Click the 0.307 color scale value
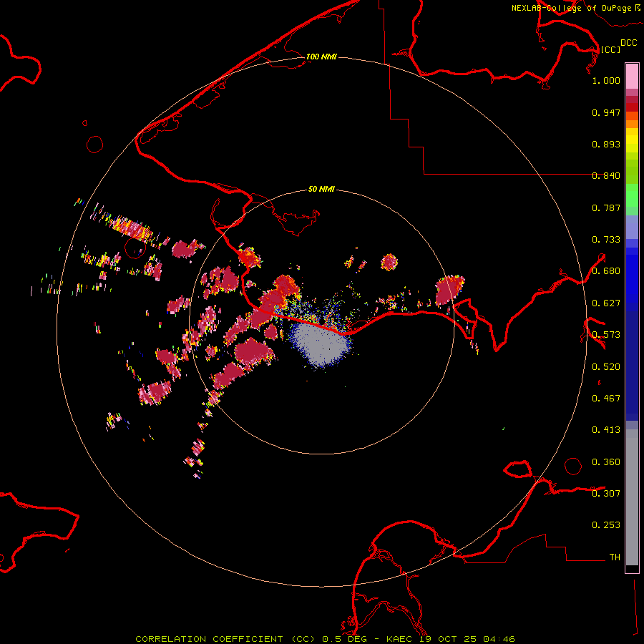 606,494
